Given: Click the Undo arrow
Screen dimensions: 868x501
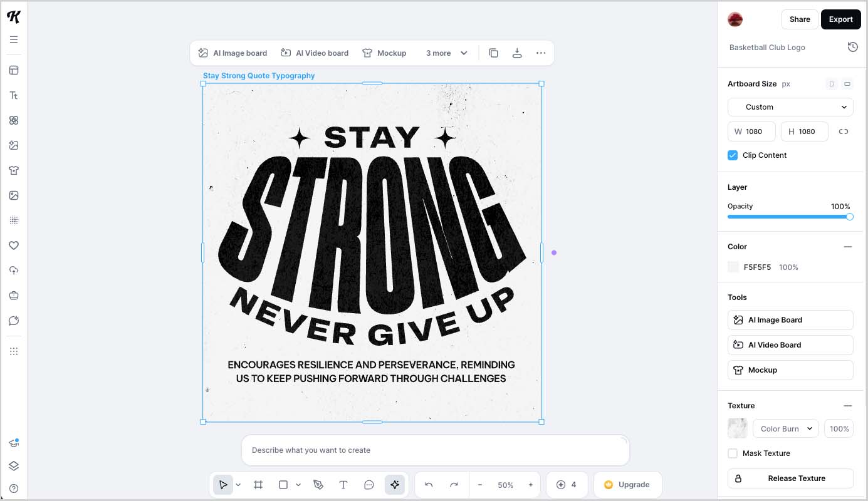Looking at the screenshot, I should (x=429, y=485).
